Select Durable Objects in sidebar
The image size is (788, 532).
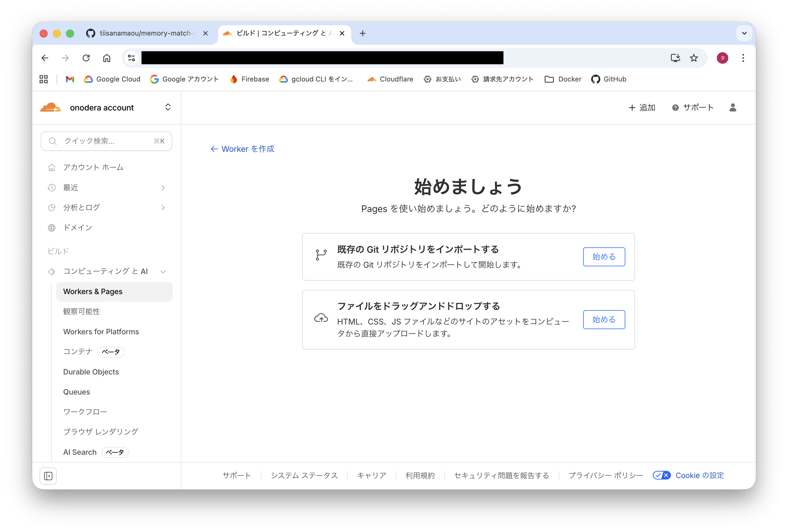point(91,372)
